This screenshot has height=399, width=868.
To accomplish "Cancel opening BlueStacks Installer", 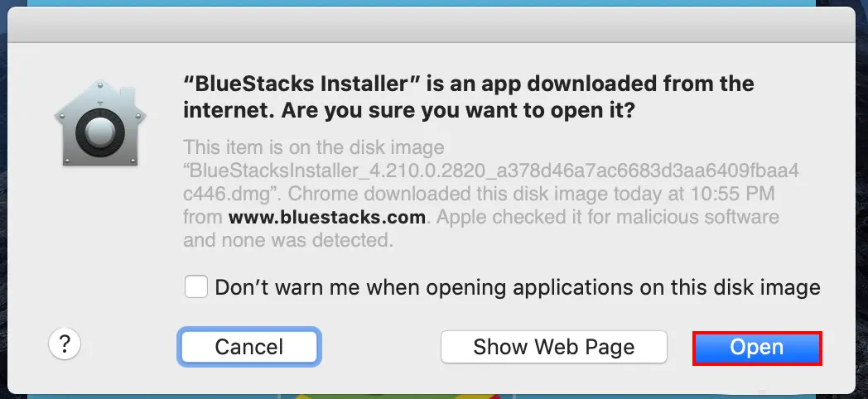I will [249, 347].
